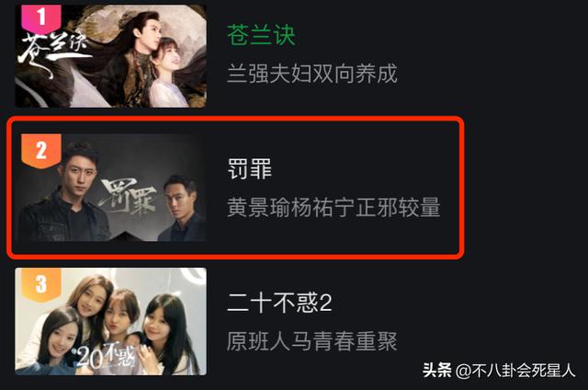Select the subtitle 原班人马青春重聚
Viewport: 588px width, 390px height.
(x=312, y=341)
